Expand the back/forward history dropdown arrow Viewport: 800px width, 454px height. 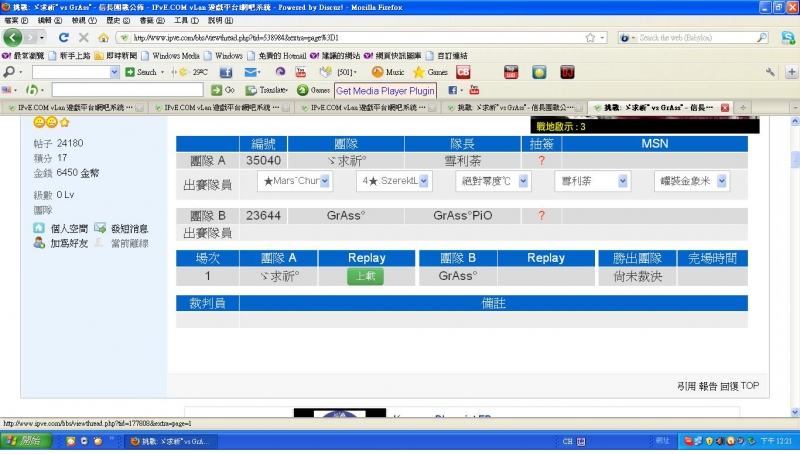coord(42,38)
